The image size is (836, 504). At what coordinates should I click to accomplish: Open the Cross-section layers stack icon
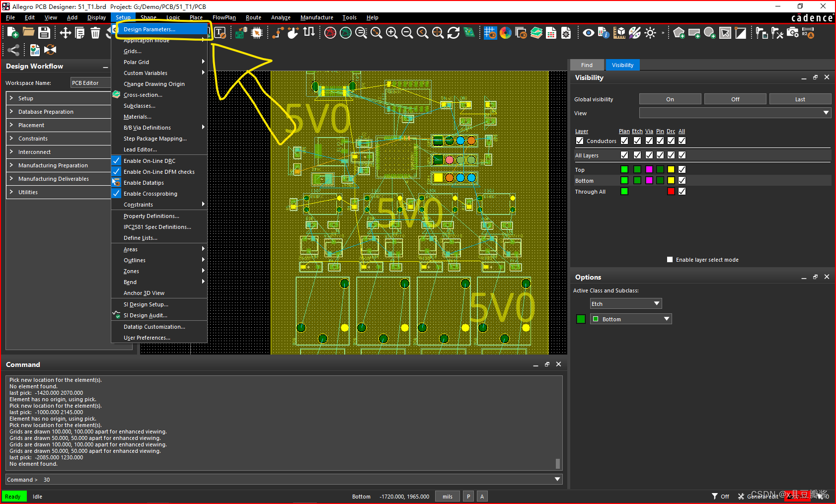[536, 33]
